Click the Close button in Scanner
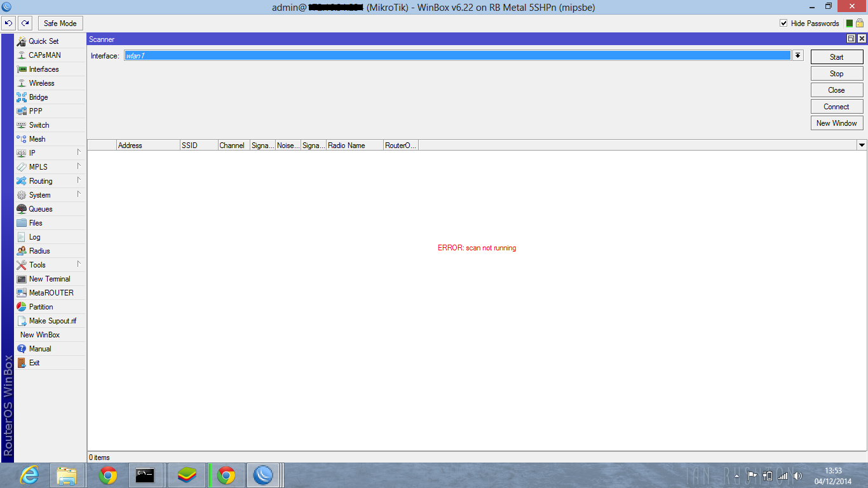868x488 pixels. point(837,90)
